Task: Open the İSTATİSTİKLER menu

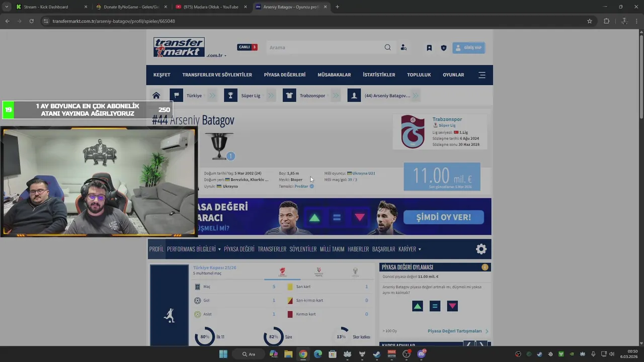Action: click(379, 75)
